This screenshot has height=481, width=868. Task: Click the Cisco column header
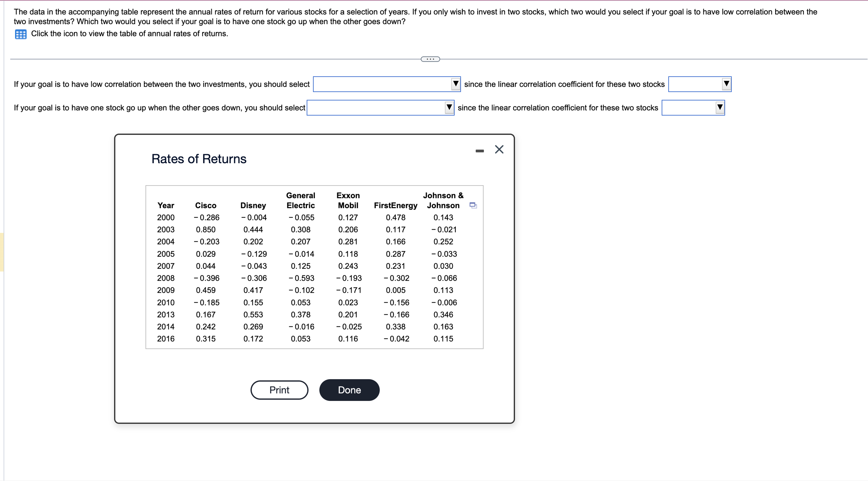pos(206,205)
